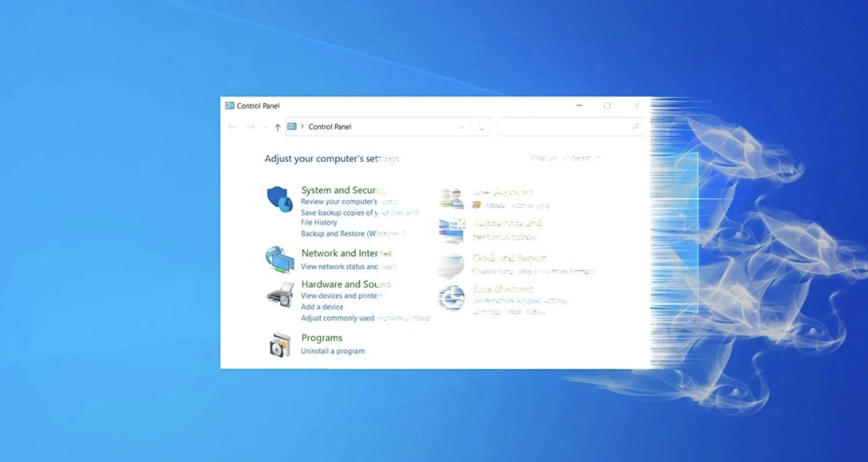The width and height of the screenshot is (868, 462).
Task: Click the System and Security shield icon
Action: point(280,199)
